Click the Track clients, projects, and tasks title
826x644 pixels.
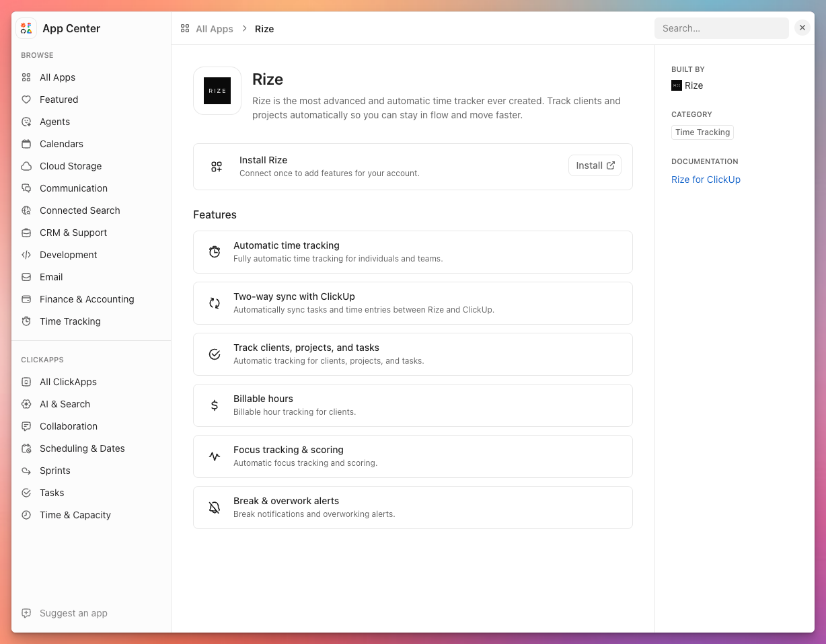click(x=306, y=348)
